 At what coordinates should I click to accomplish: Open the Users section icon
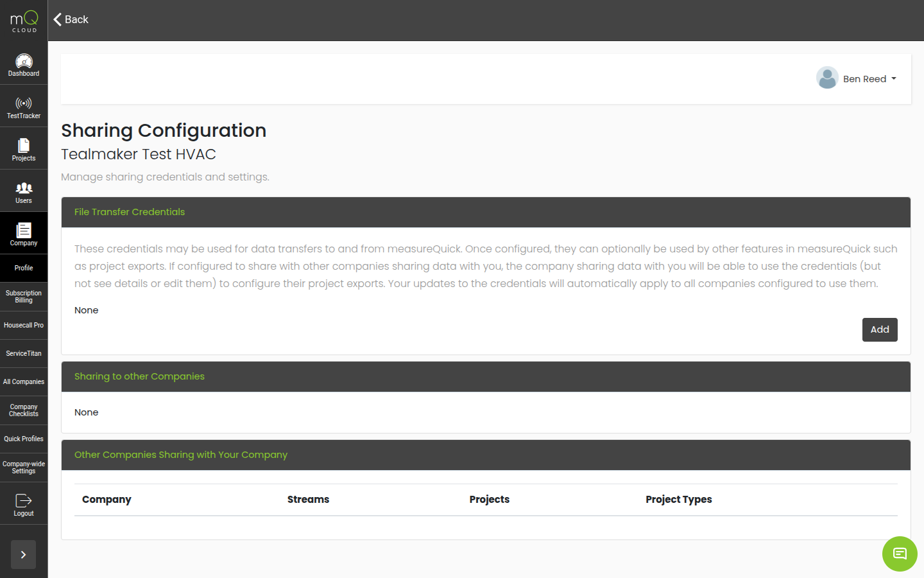click(24, 189)
